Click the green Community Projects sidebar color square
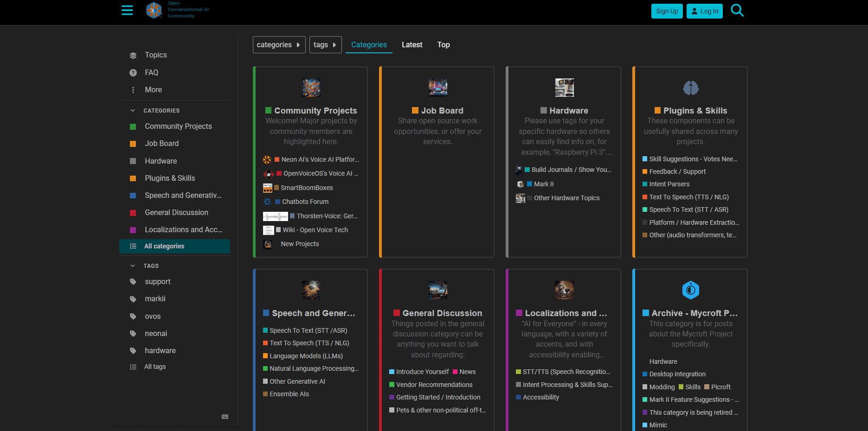 pos(133,127)
